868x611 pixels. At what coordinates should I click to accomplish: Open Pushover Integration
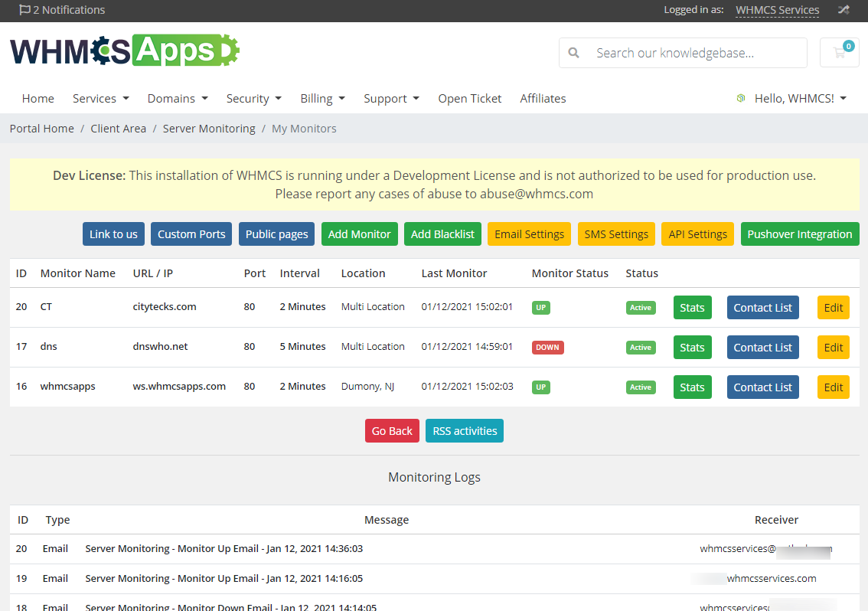click(800, 234)
